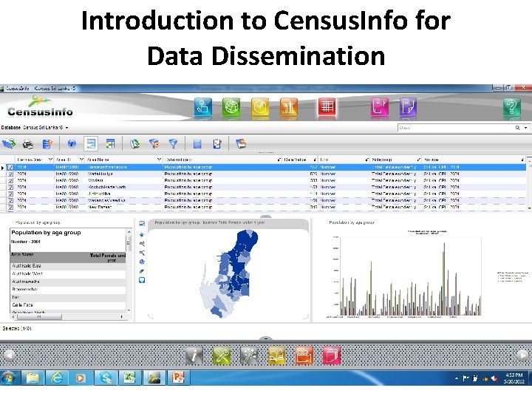Click the gray wand wizard icon in bottom bar
This screenshot has width=532, height=399.
tap(249, 355)
